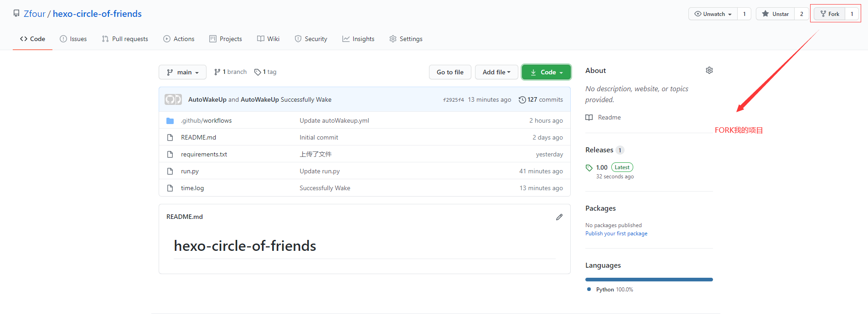Open the Update run.py commit message

point(320,171)
